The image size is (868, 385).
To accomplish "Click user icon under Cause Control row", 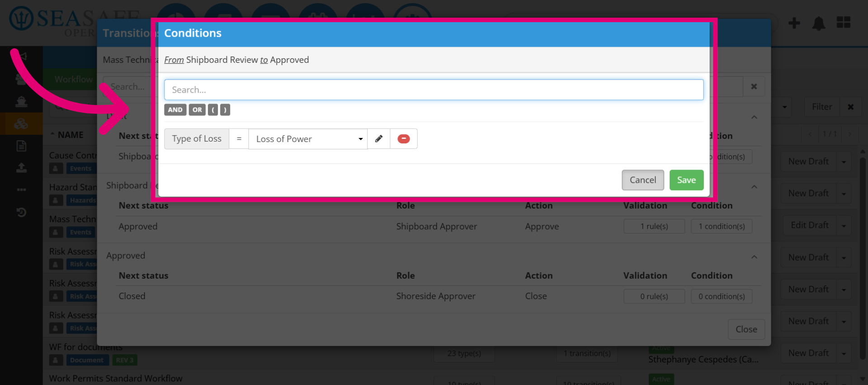I will [56, 168].
